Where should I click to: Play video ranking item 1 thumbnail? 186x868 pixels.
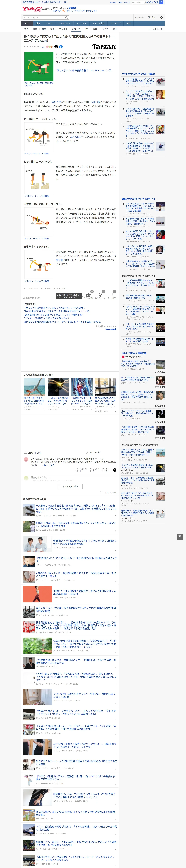pyautogui.click(x=160, y=284)
